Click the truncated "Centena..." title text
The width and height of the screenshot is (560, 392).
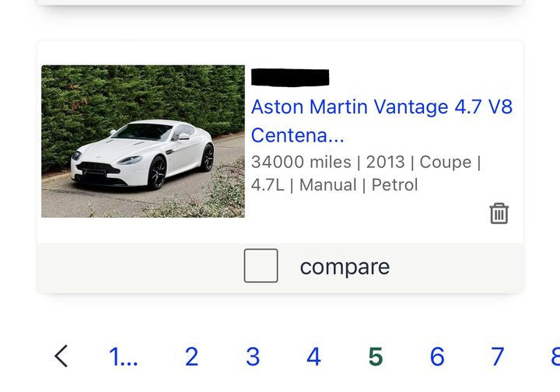[x=297, y=135]
